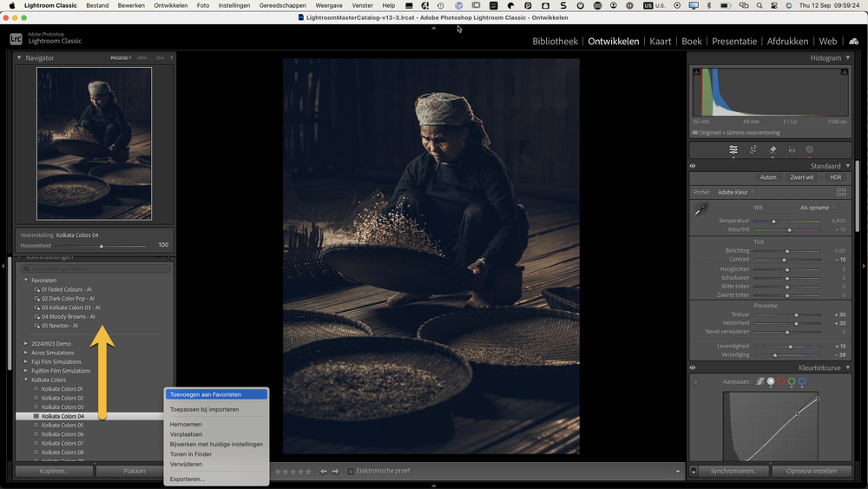Image resolution: width=868 pixels, height=489 pixels.
Task: Select the Edit sliders tool icon
Action: [733, 149]
